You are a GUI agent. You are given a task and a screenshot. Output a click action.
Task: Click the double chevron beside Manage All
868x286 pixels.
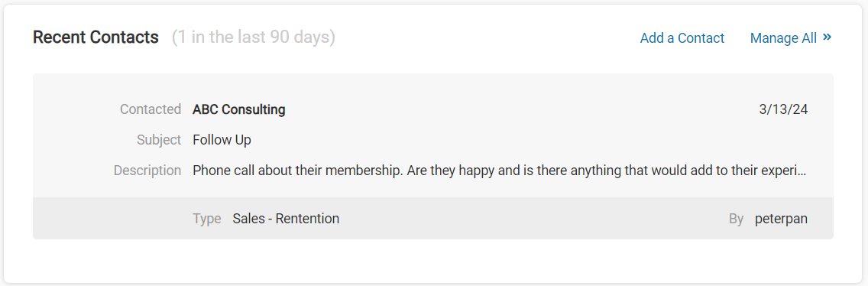tap(827, 37)
